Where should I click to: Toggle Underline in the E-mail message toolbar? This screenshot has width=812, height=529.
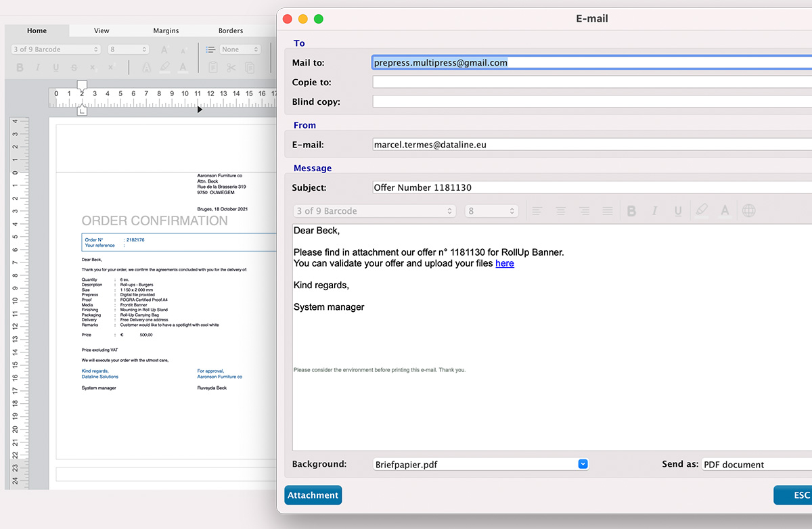[678, 211]
